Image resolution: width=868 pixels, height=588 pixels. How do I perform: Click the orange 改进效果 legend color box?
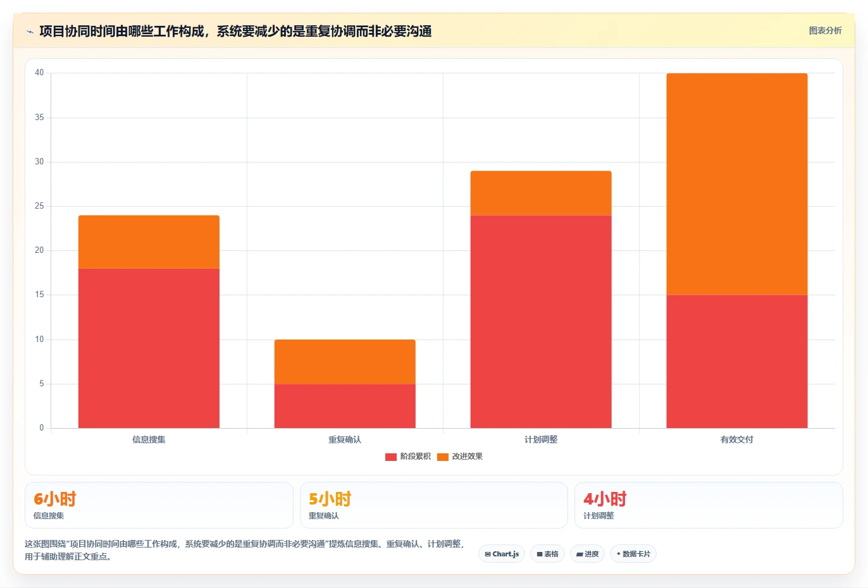443,456
